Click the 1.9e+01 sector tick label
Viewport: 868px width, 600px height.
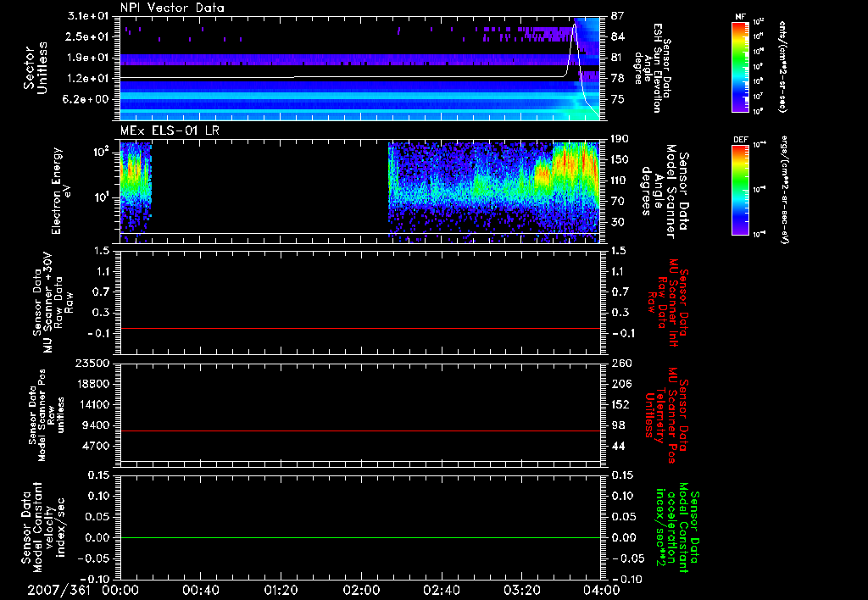(x=88, y=58)
